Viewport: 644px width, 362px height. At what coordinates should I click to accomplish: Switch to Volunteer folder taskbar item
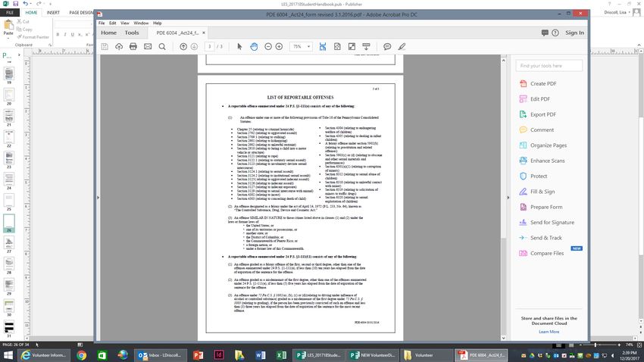[425, 355]
